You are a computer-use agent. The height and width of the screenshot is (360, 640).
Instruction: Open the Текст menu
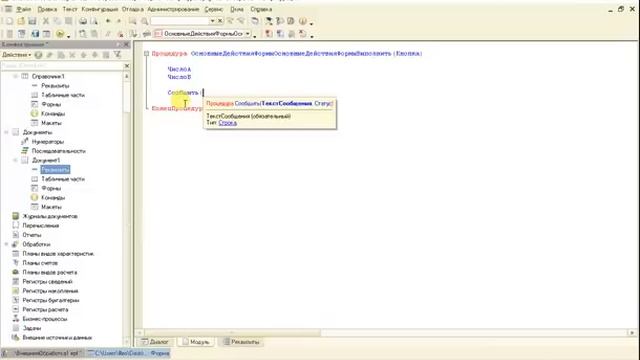[70, 9]
